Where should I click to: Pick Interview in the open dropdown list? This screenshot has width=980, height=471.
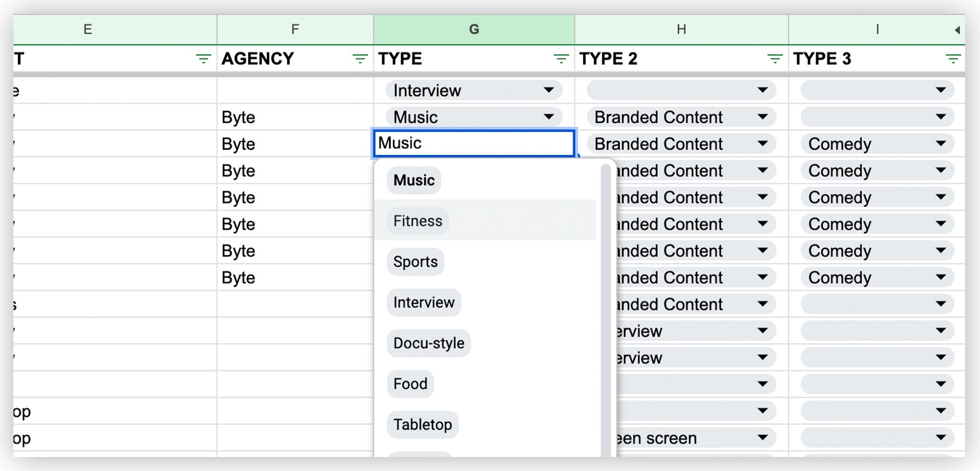pos(424,302)
